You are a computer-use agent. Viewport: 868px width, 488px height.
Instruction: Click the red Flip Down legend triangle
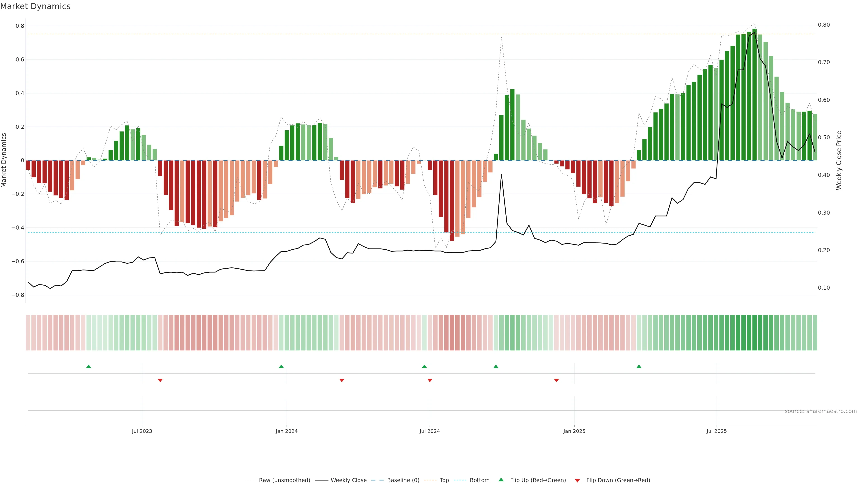click(577, 481)
